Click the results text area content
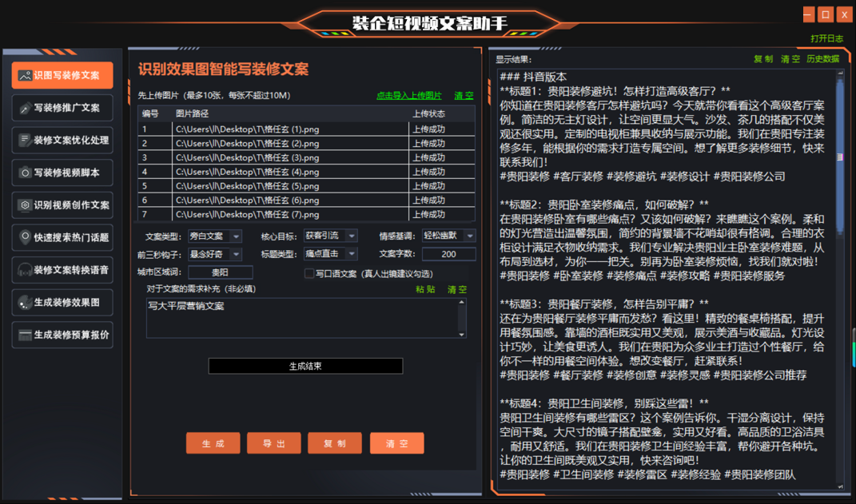Viewport: 856px width, 504px height. (x=666, y=278)
